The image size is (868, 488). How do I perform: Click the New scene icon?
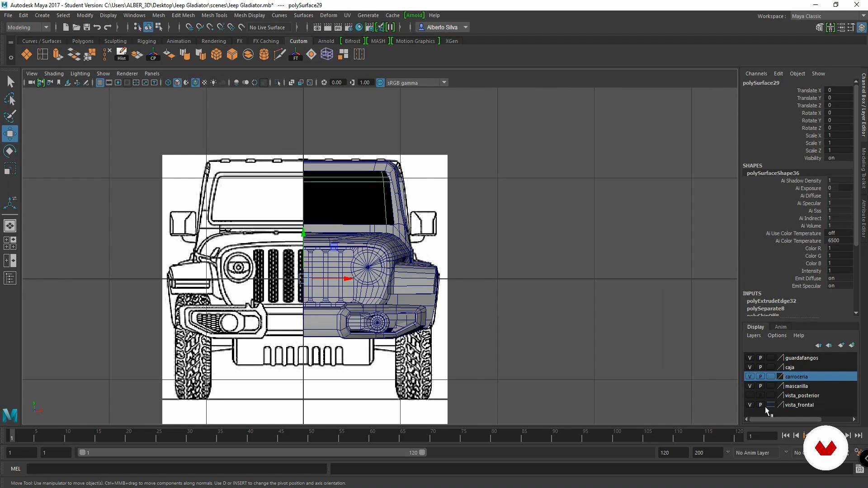click(x=66, y=27)
